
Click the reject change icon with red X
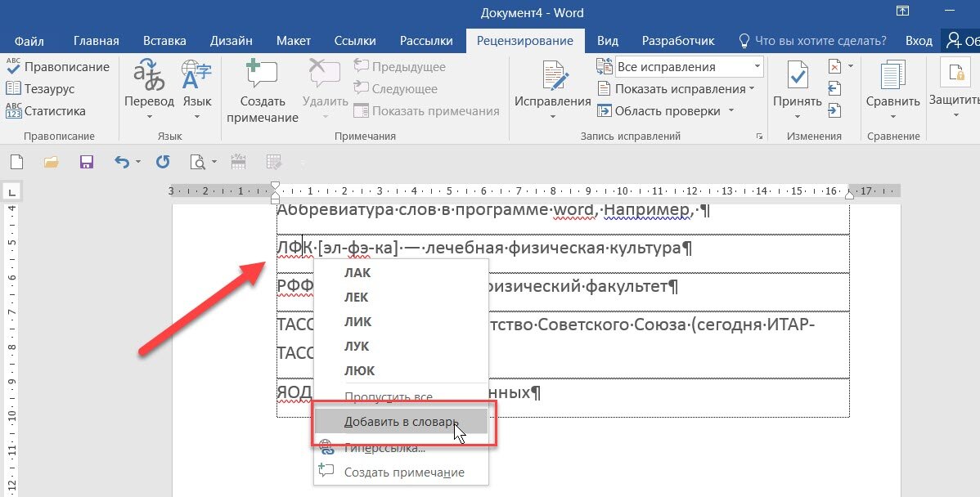(x=834, y=66)
